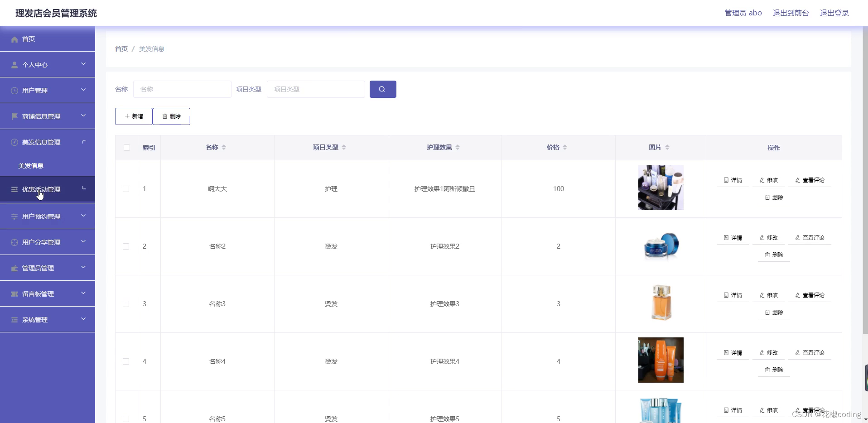868x423 pixels.
Task: Click the menu icon next to 系统管理
Action: [14, 320]
